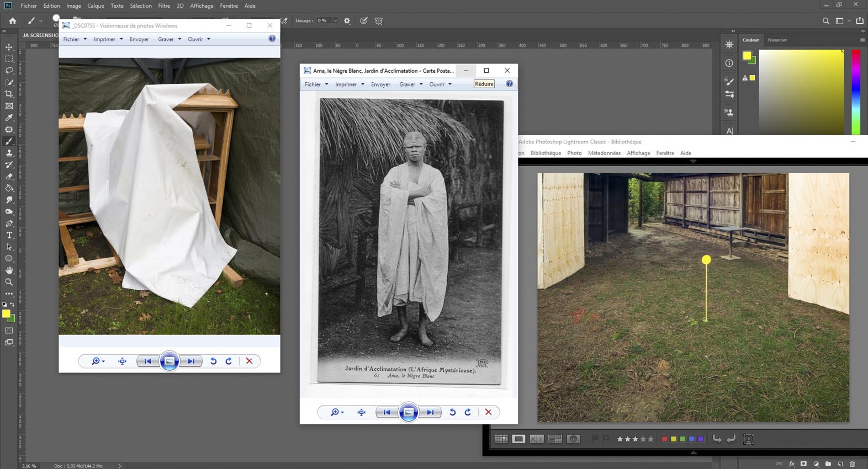Select the Clone Stamp tool
This screenshot has width=868, height=469.
9,153
